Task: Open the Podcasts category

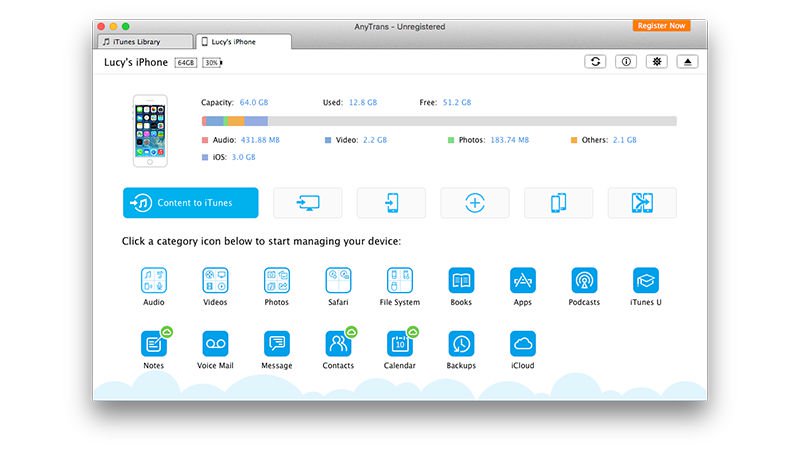Action: click(584, 281)
